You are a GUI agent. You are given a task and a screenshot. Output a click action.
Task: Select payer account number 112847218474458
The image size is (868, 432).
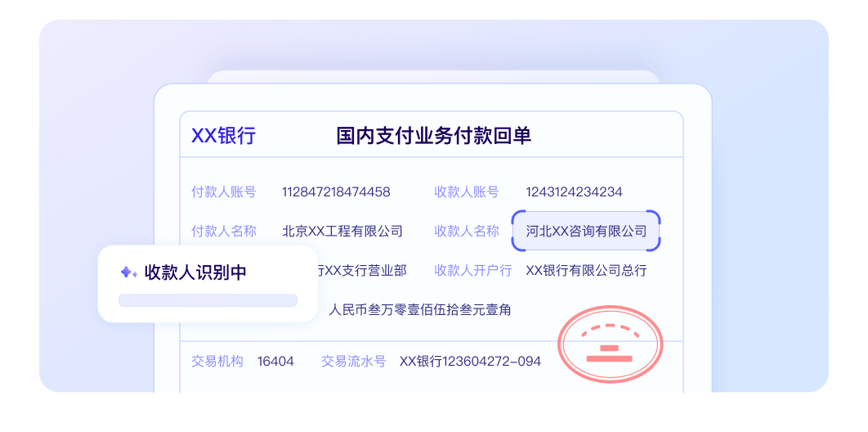pyautogui.click(x=336, y=192)
